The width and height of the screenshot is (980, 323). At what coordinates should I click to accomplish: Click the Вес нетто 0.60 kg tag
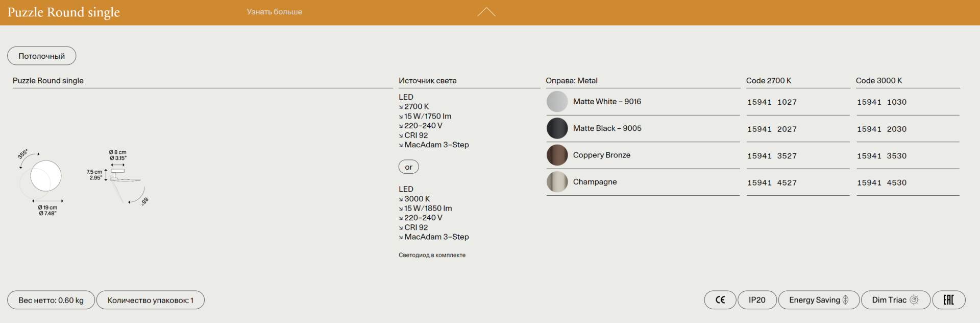pos(51,301)
